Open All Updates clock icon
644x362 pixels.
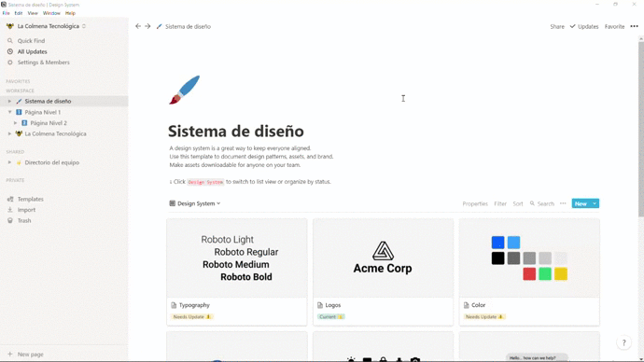pyautogui.click(x=10, y=51)
